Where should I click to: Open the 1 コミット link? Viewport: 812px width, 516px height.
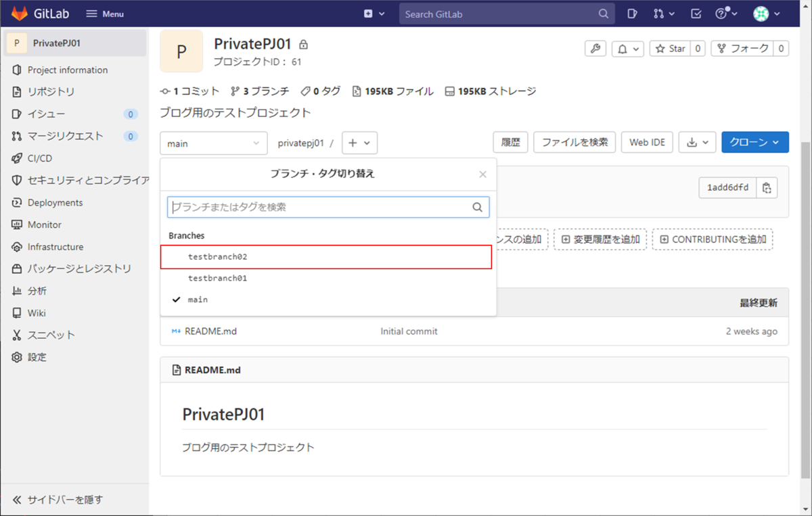click(190, 91)
